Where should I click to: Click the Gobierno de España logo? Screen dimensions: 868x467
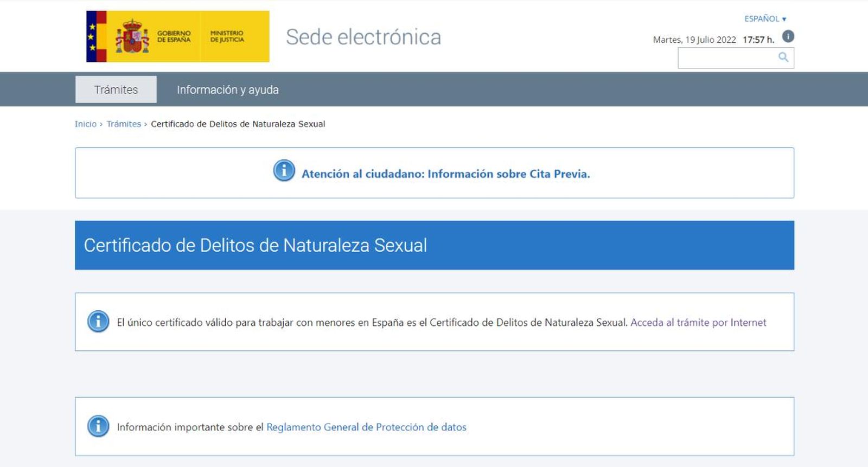point(143,36)
